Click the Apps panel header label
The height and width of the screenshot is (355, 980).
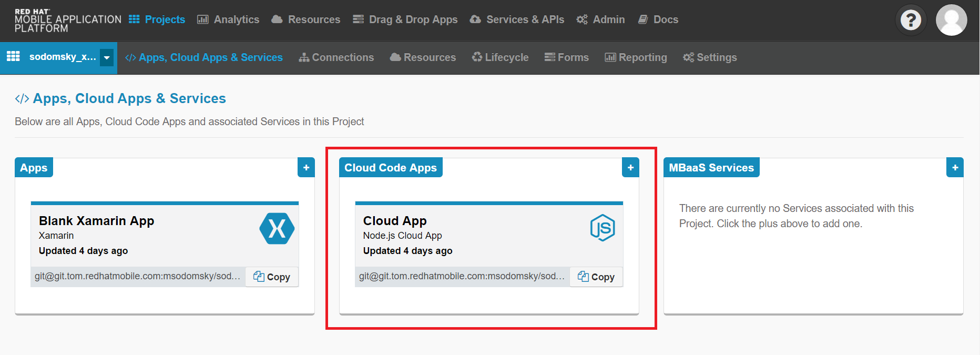34,168
